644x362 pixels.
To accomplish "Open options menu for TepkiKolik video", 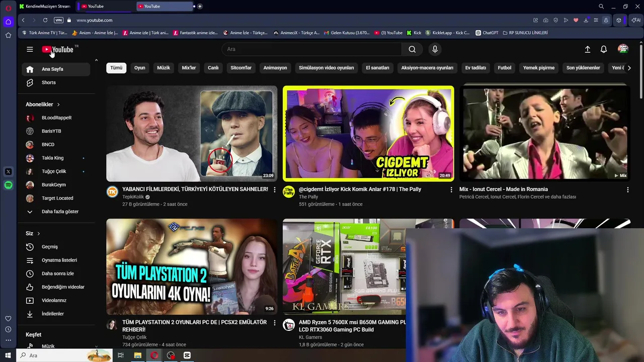I will (x=274, y=190).
